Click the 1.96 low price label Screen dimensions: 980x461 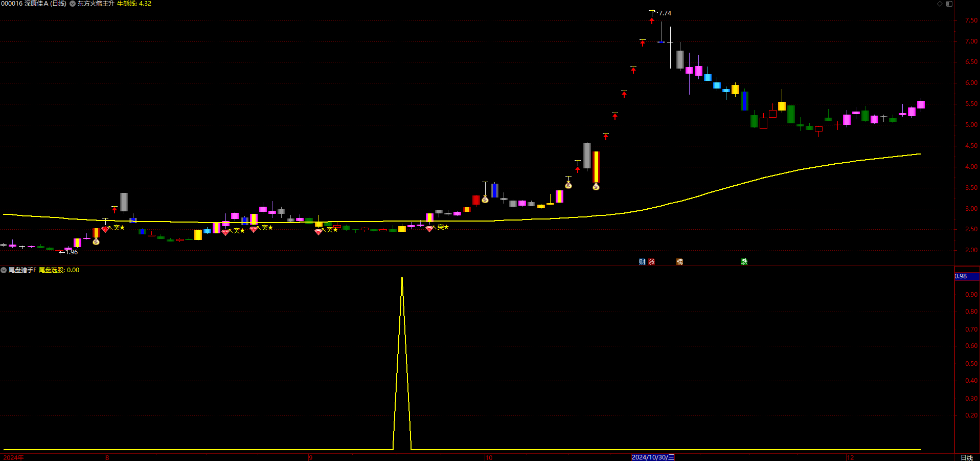point(72,252)
